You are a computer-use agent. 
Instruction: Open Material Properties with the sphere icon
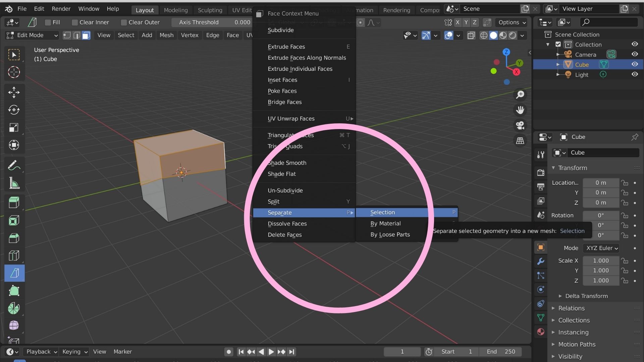pyautogui.click(x=540, y=331)
